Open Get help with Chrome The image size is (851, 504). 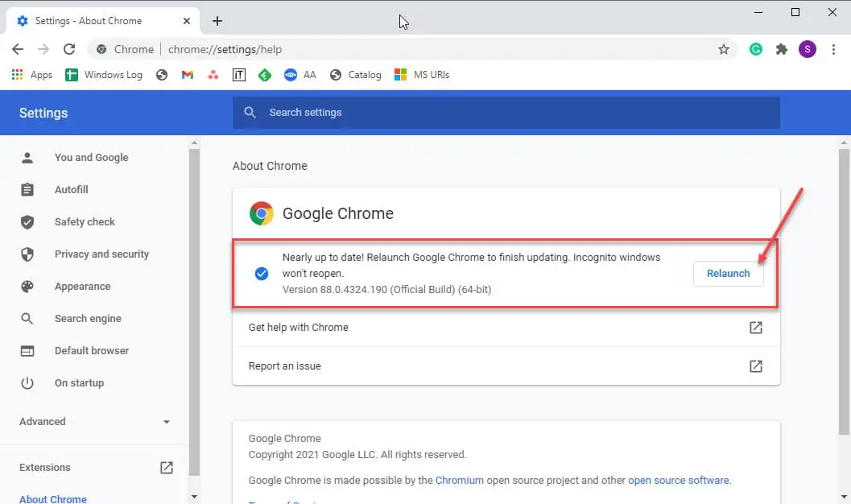click(506, 328)
